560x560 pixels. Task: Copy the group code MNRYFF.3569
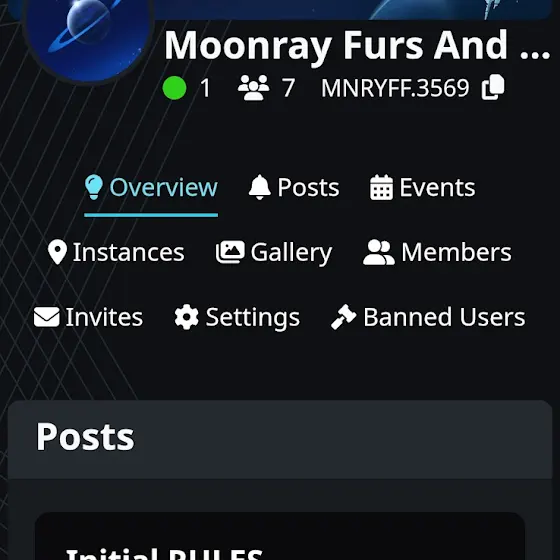pos(493,87)
